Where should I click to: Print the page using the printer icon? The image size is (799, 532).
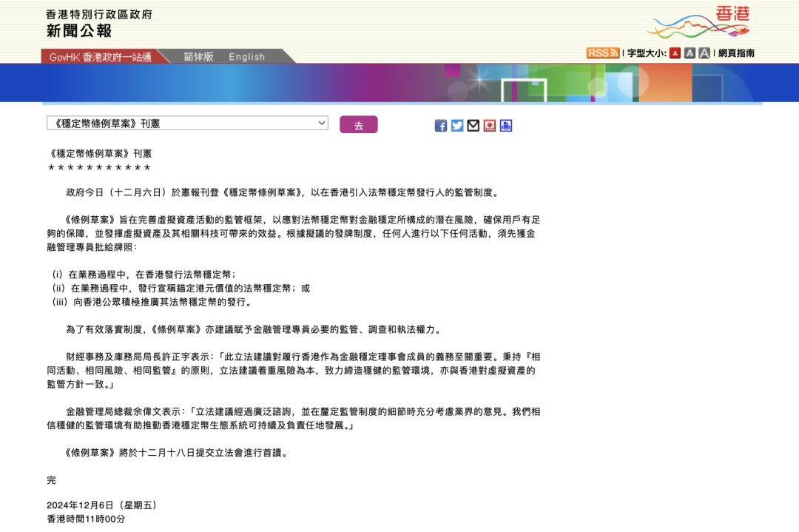coord(505,126)
